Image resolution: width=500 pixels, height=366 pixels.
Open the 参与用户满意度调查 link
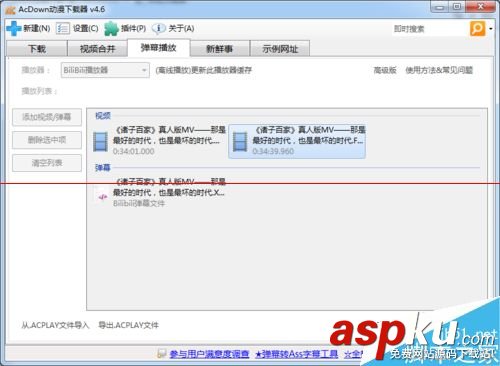[209, 354]
